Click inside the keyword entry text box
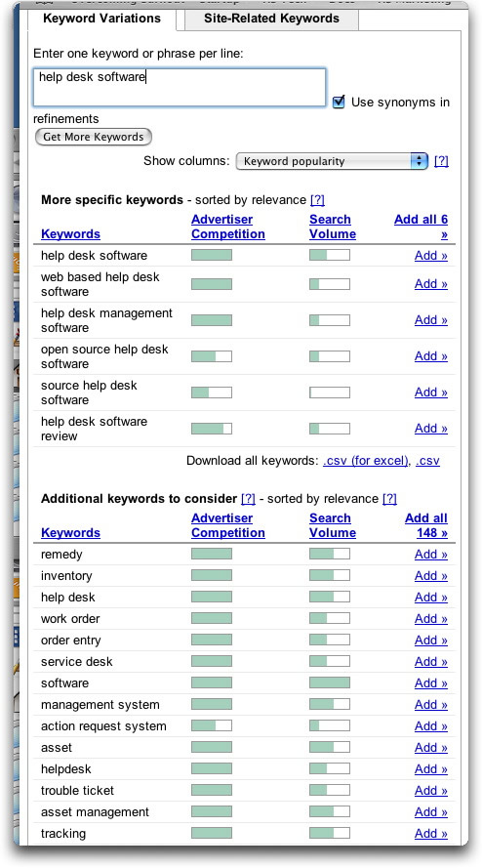This screenshot has width=482, height=868. (x=180, y=88)
